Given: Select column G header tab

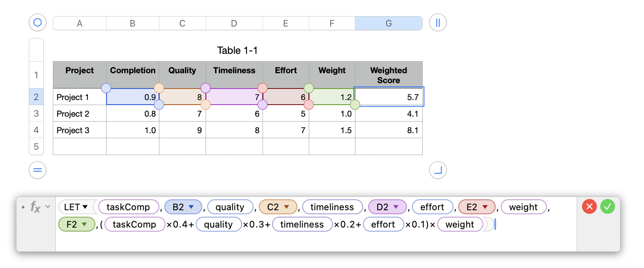Looking at the screenshot, I should (x=388, y=24).
